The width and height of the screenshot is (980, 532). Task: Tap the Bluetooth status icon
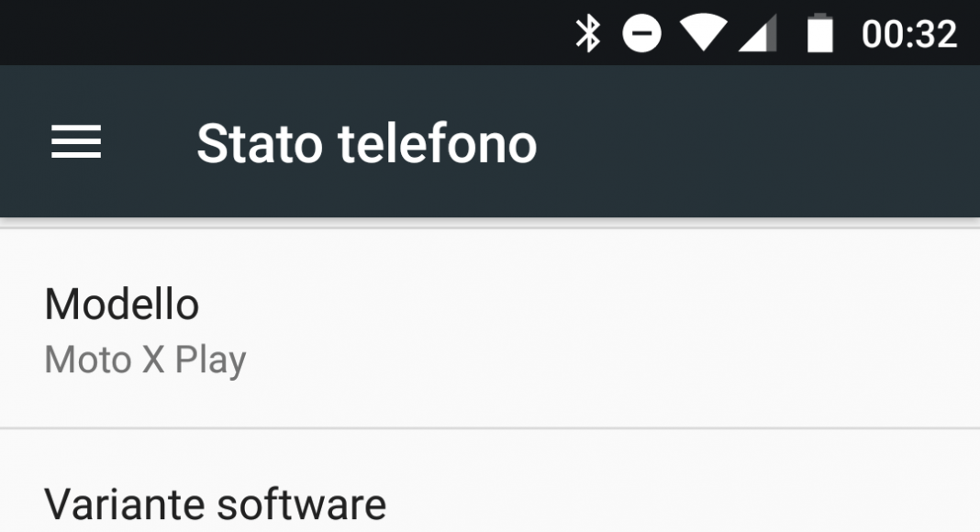587,33
